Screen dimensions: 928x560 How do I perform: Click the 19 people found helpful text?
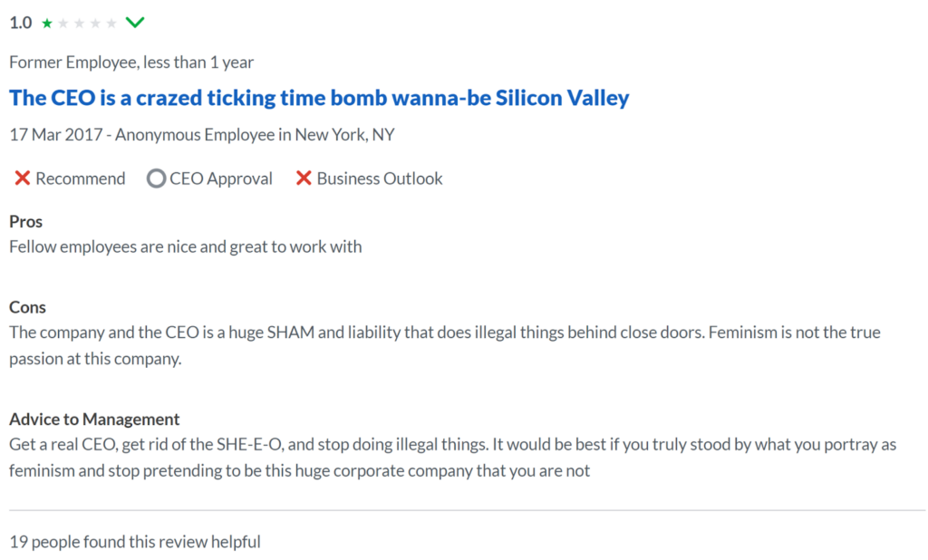tap(135, 542)
